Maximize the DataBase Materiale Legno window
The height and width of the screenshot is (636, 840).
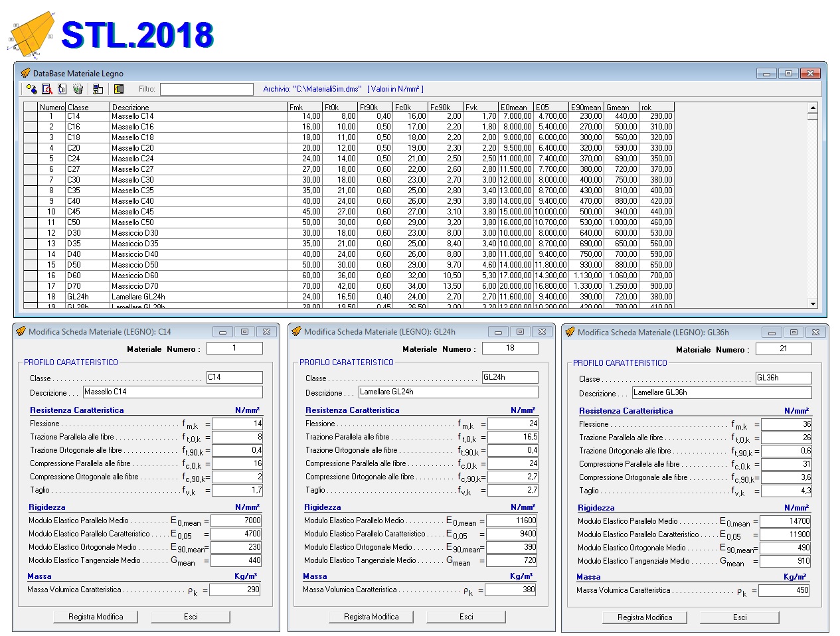788,73
